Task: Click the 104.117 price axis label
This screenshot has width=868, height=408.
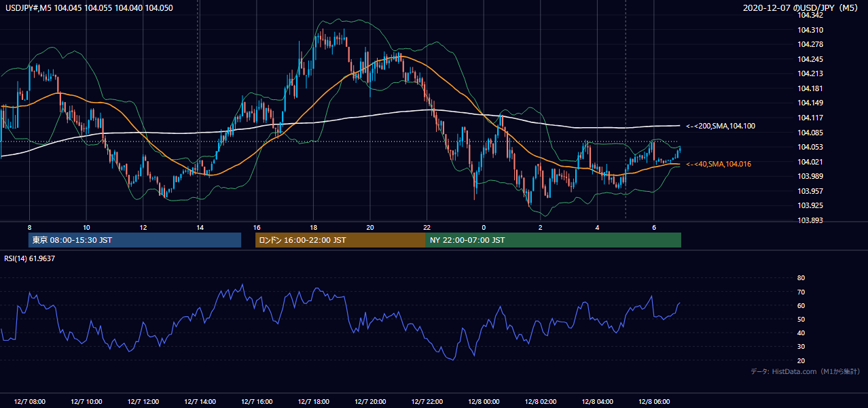Action: 810,118
